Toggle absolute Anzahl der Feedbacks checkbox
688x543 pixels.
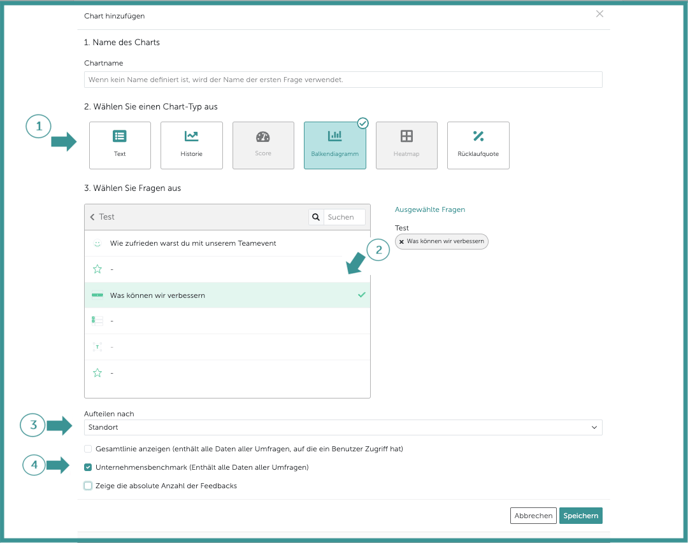click(x=88, y=486)
